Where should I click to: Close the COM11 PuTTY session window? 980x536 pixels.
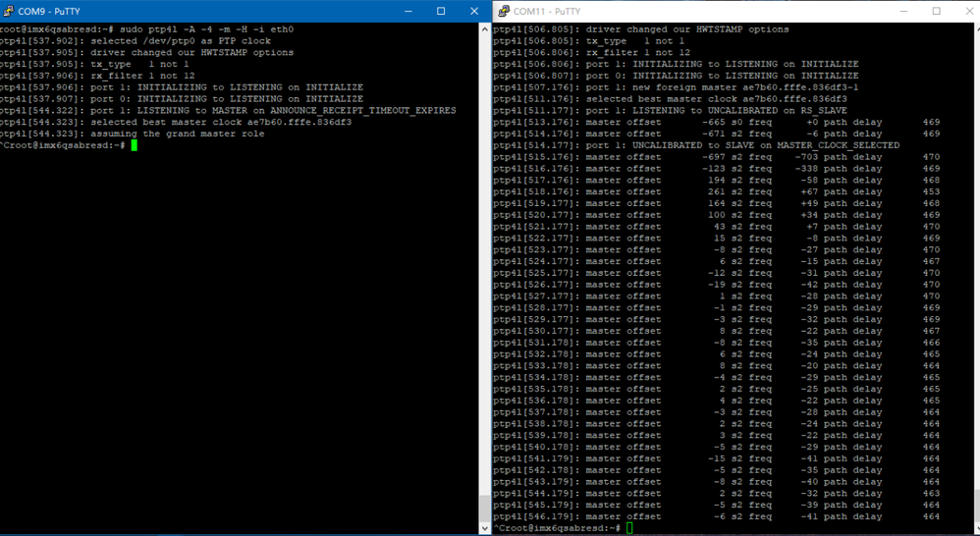click(x=969, y=11)
